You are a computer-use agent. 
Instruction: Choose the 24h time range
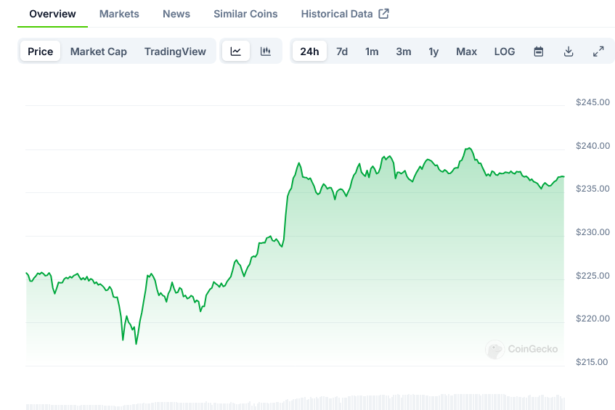click(310, 51)
